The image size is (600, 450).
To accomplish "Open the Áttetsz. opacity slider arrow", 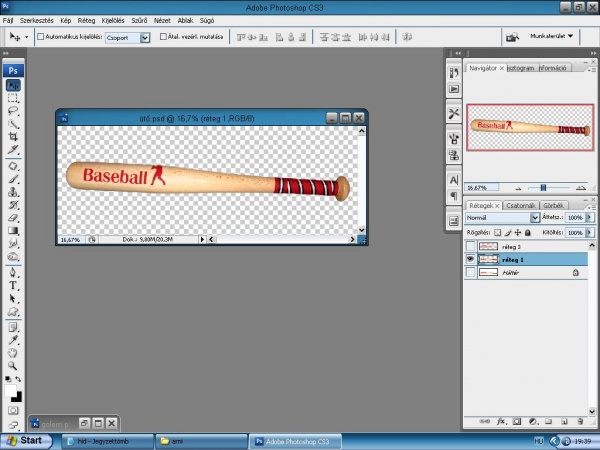I will (x=590, y=217).
